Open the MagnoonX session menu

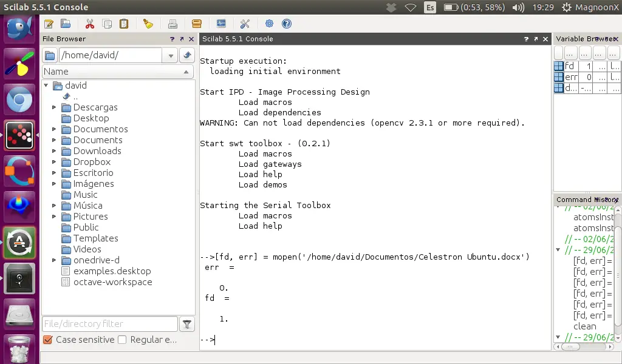click(x=590, y=7)
